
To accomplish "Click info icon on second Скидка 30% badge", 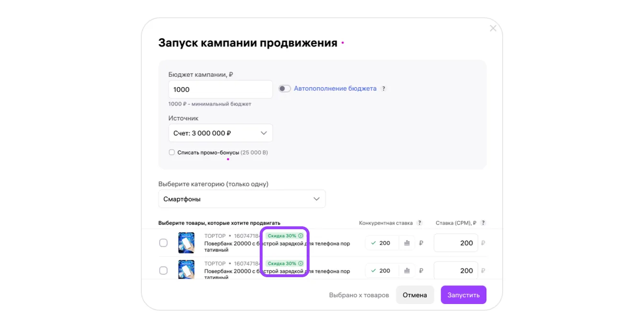I will [x=300, y=264].
